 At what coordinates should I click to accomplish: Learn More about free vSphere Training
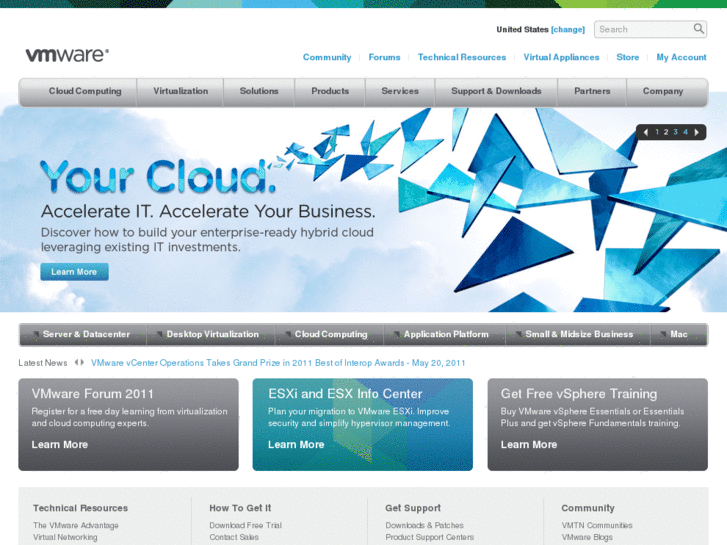[x=529, y=444]
